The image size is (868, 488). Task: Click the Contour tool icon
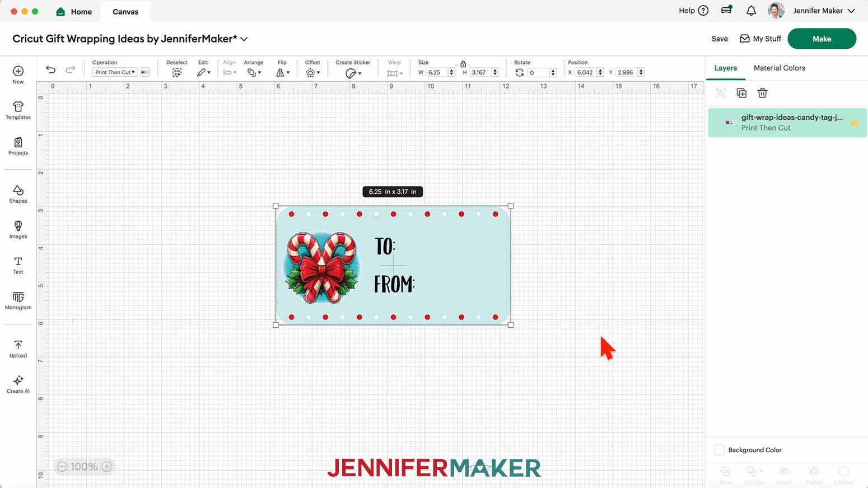pos(844,471)
